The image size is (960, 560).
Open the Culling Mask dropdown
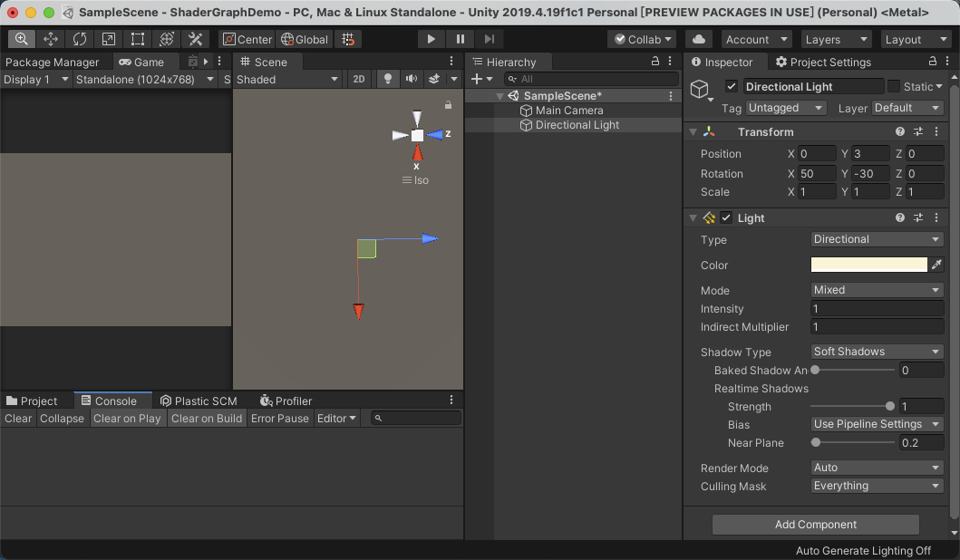click(x=877, y=486)
